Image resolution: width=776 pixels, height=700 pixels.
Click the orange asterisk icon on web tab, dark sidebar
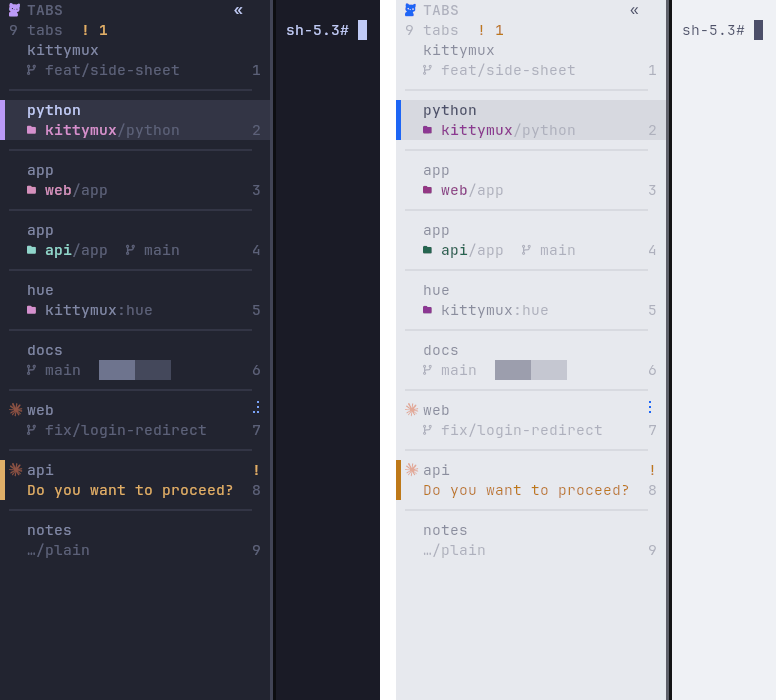point(16,409)
